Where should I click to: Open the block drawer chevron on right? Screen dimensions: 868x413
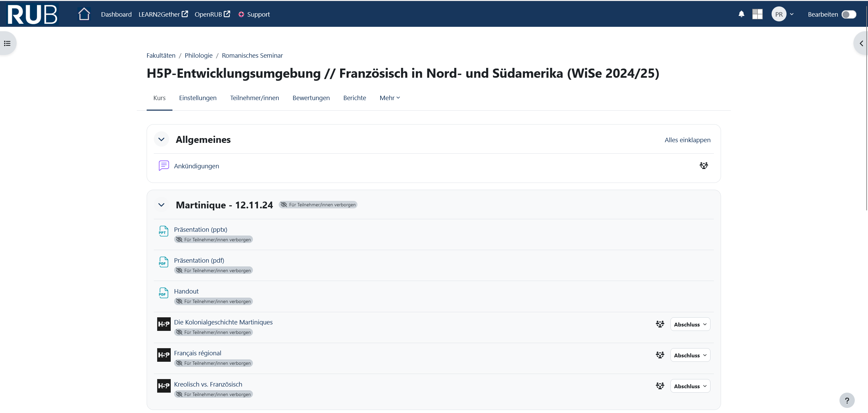[x=861, y=43]
